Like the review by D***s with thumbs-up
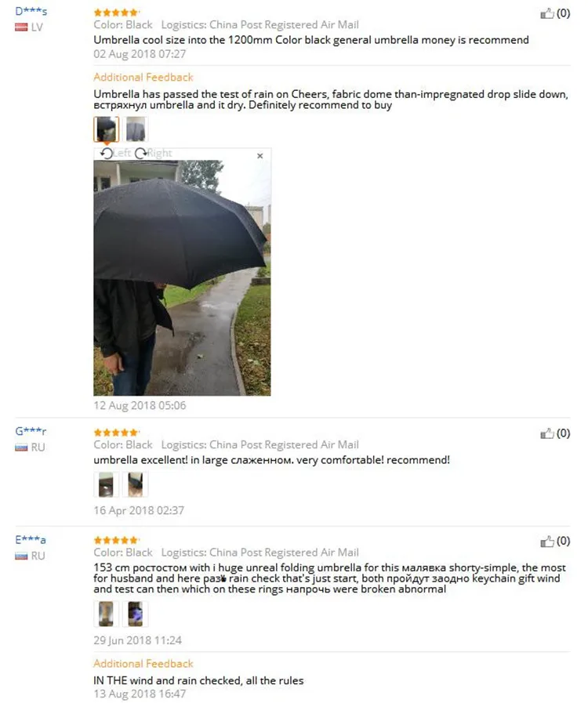Viewport: 588px width, 703px height. (547, 13)
